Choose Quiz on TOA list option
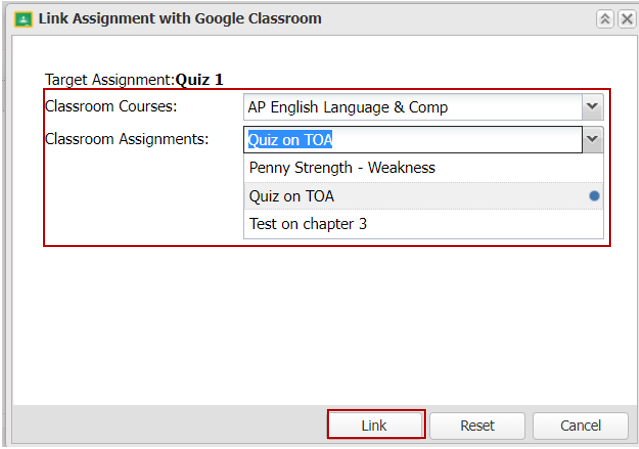 [423, 196]
